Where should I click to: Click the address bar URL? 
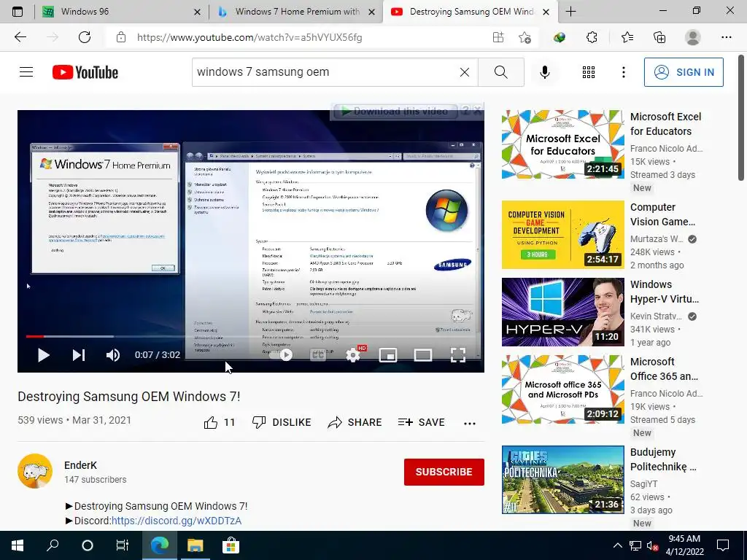point(249,38)
